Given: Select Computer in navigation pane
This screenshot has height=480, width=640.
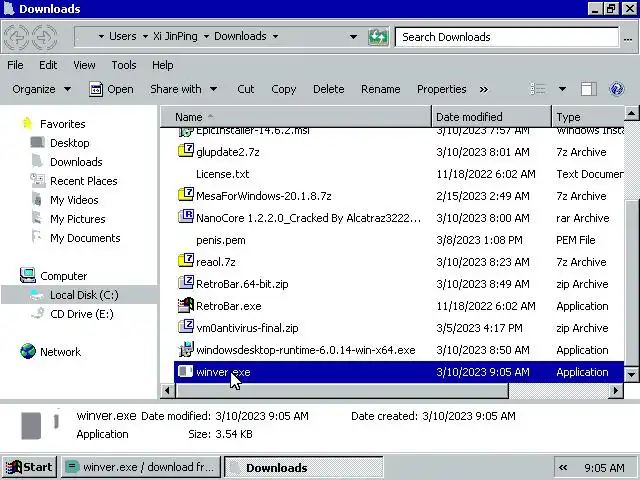Looking at the screenshot, I should point(63,276).
